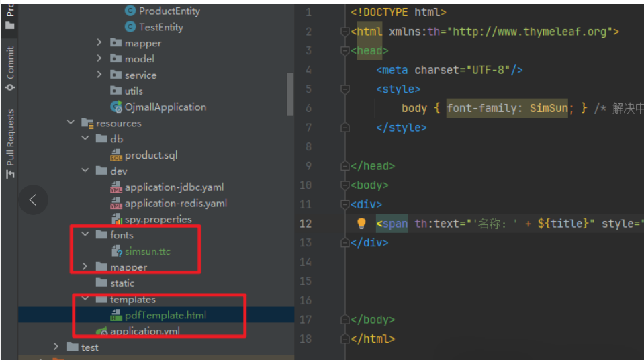Click the thymeleaf namespace URL text

(530, 32)
